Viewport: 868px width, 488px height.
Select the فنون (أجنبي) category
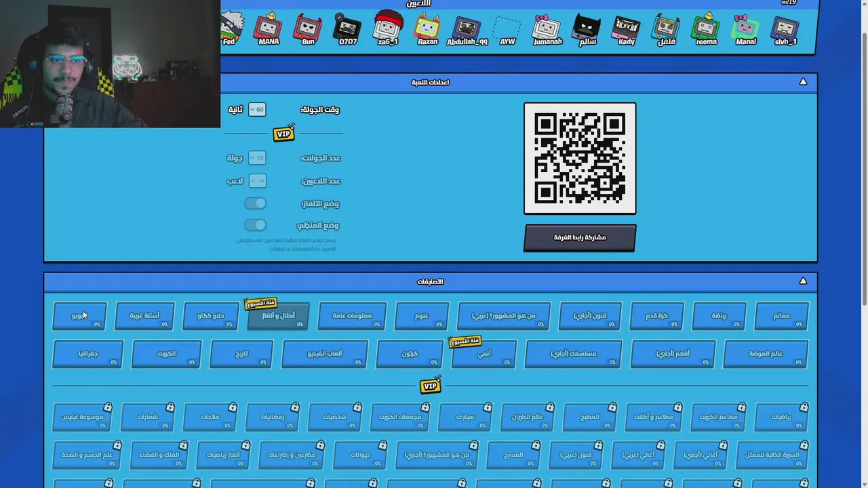point(590,316)
